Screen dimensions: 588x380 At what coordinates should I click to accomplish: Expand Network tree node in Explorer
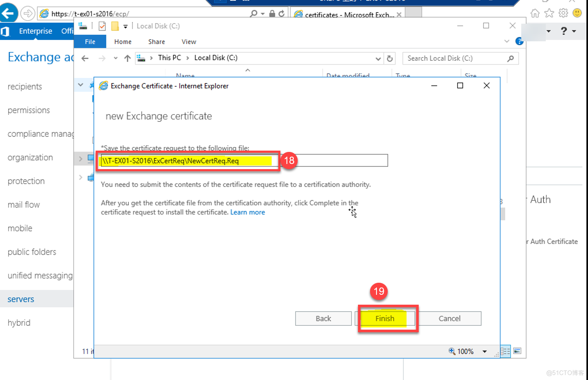pyautogui.click(x=81, y=177)
